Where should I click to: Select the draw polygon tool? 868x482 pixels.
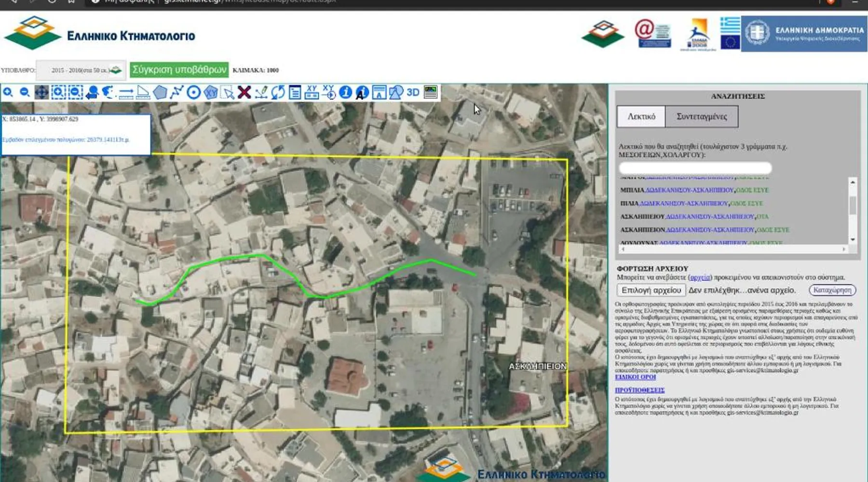[x=160, y=92]
